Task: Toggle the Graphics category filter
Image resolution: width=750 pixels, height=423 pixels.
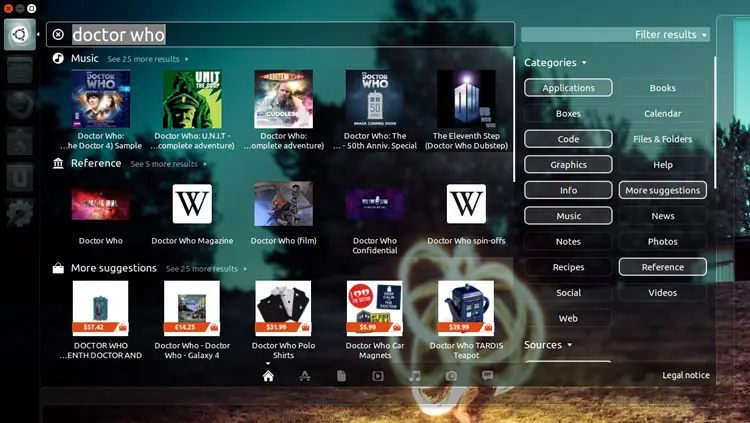Action: pyautogui.click(x=568, y=165)
